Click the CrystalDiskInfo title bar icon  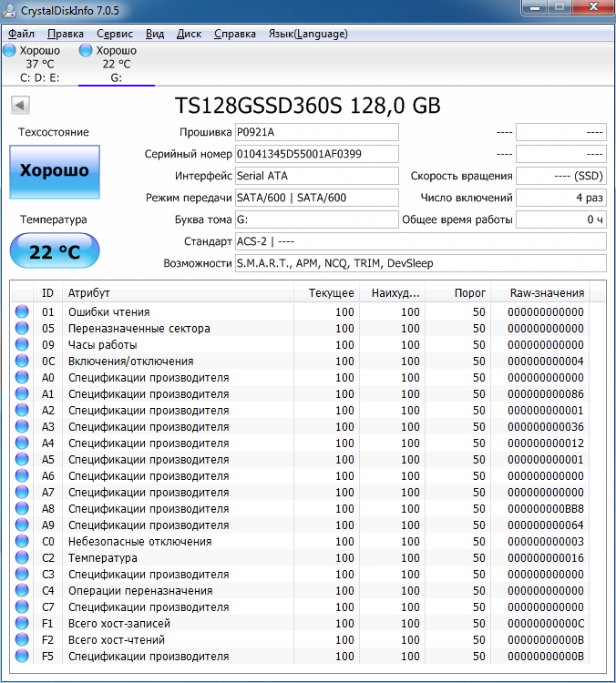(x=9, y=10)
